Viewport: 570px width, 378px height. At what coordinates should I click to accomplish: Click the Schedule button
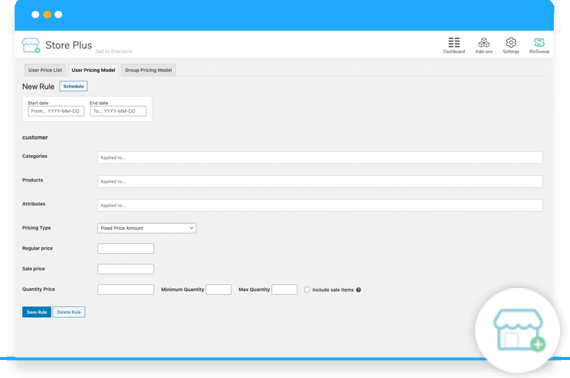(73, 86)
